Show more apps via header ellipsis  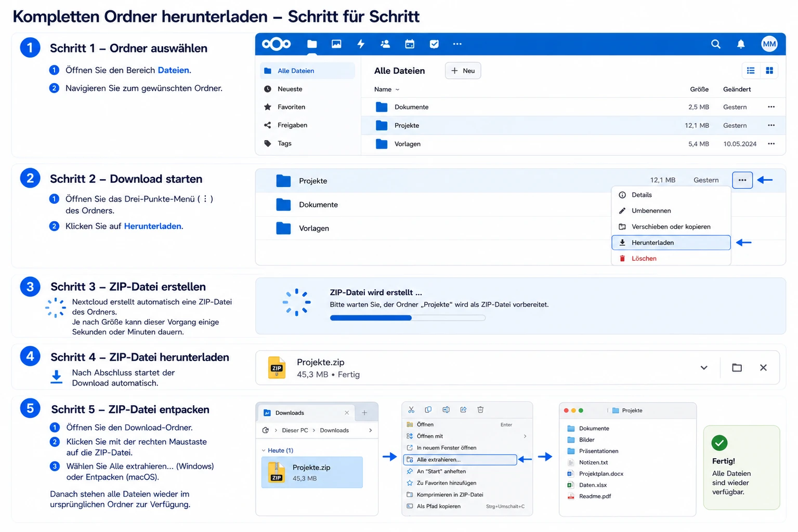tap(457, 44)
